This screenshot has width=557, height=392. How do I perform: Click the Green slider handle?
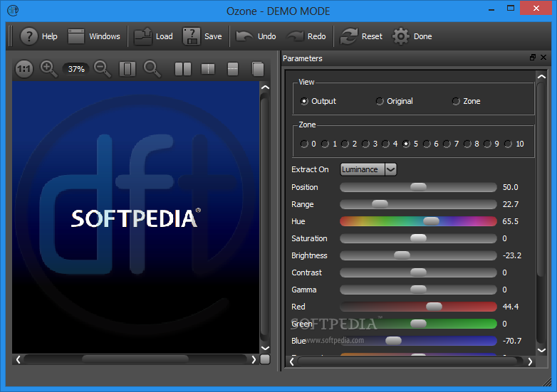click(418, 323)
